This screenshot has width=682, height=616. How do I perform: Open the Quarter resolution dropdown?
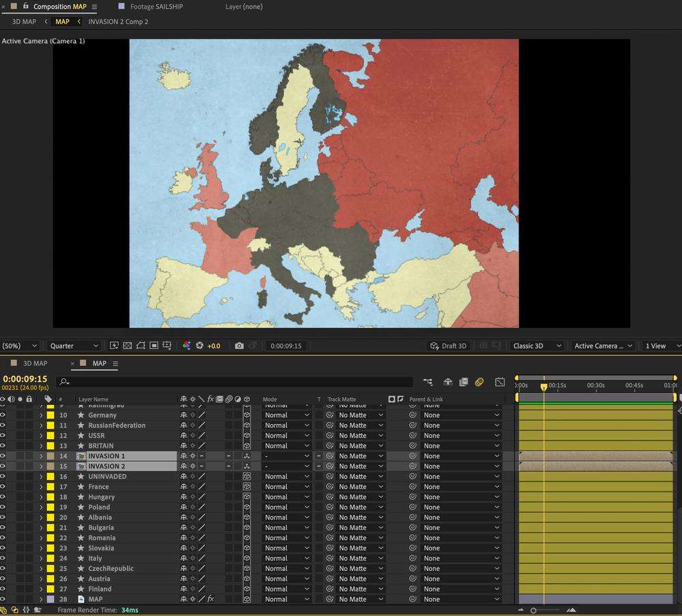click(x=74, y=346)
